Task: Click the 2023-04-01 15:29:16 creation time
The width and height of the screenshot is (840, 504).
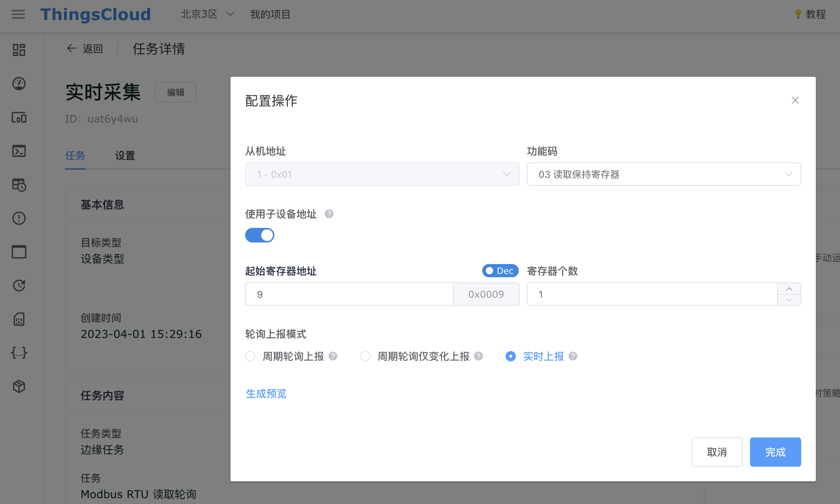Action: pos(141,334)
